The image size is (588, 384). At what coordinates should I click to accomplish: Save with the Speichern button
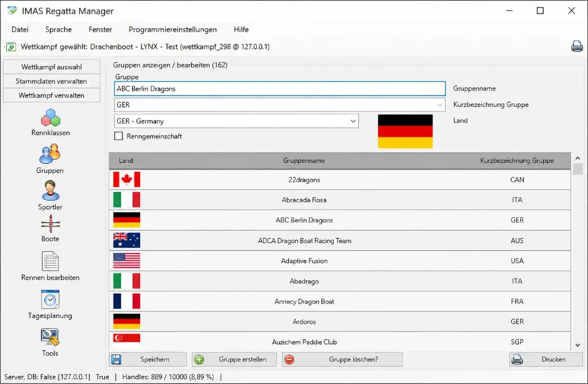tap(148, 359)
